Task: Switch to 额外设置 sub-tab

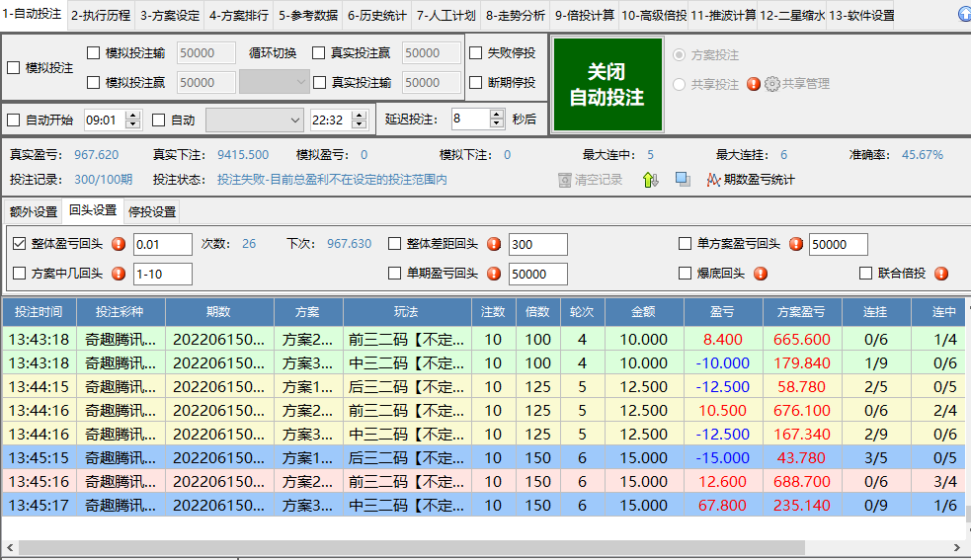Action: [x=34, y=212]
